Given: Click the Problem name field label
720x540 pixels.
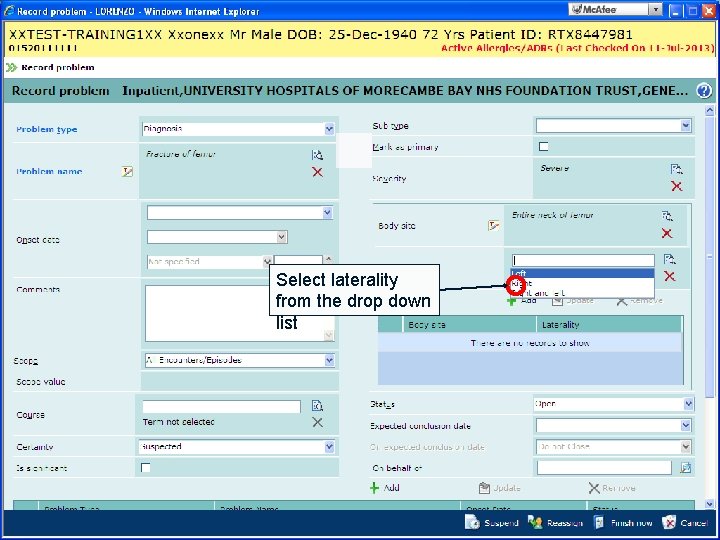Looking at the screenshot, I should (x=49, y=171).
